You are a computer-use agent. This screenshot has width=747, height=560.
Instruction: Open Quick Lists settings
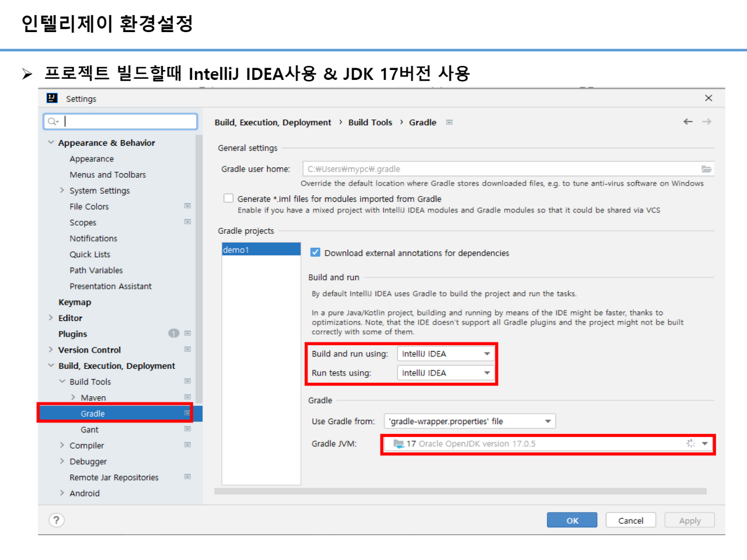pyautogui.click(x=90, y=254)
